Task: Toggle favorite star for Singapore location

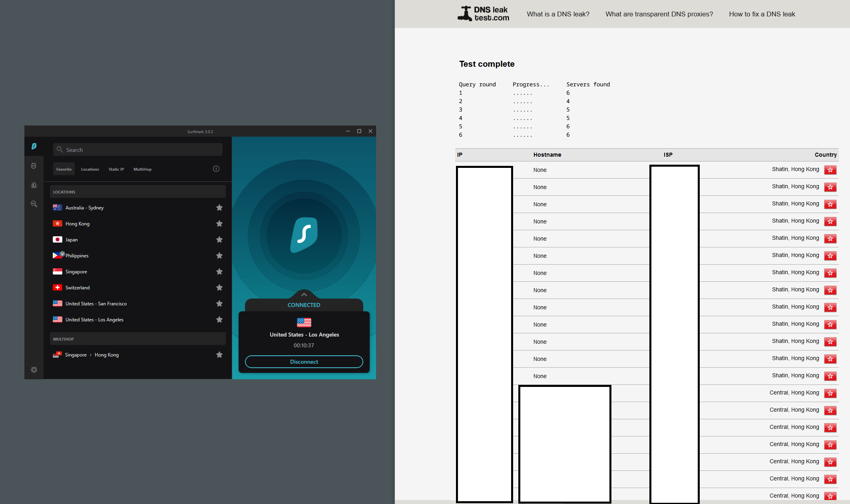Action: 219,271
